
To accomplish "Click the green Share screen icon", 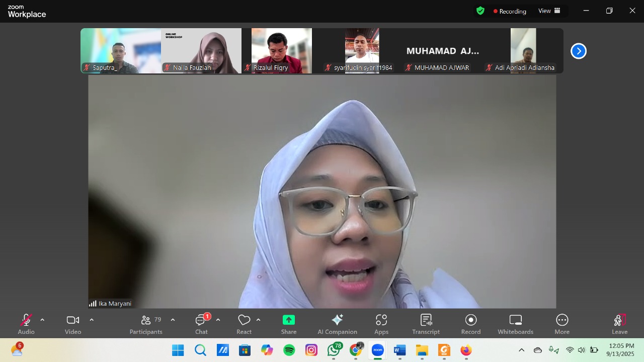I will point(289,320).
